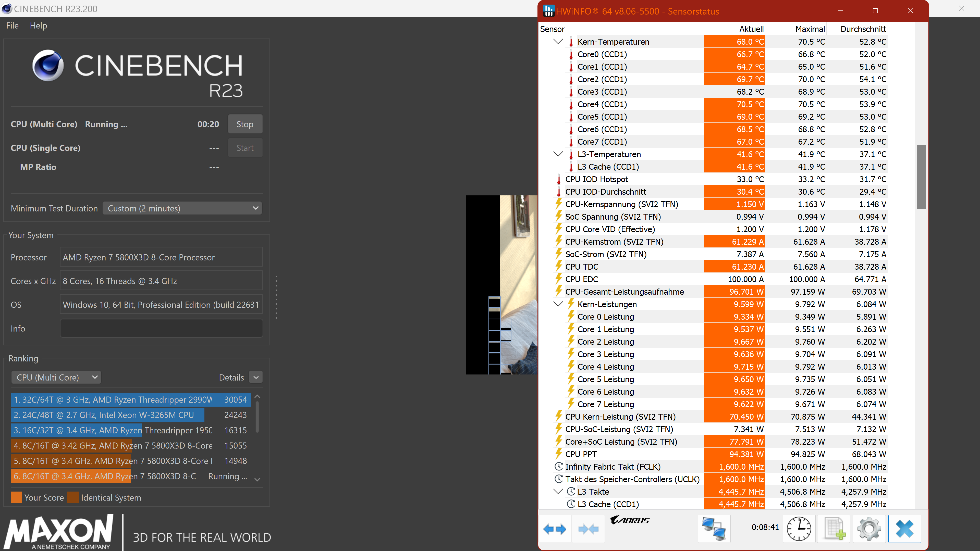Expand the ranking Details arrow button
The height and width of the screenshot is (551, 980).
(x=256, y=378)
